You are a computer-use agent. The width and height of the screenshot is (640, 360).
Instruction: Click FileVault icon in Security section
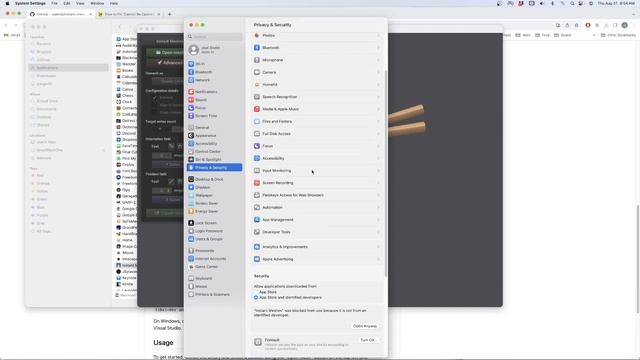(258, 342)
